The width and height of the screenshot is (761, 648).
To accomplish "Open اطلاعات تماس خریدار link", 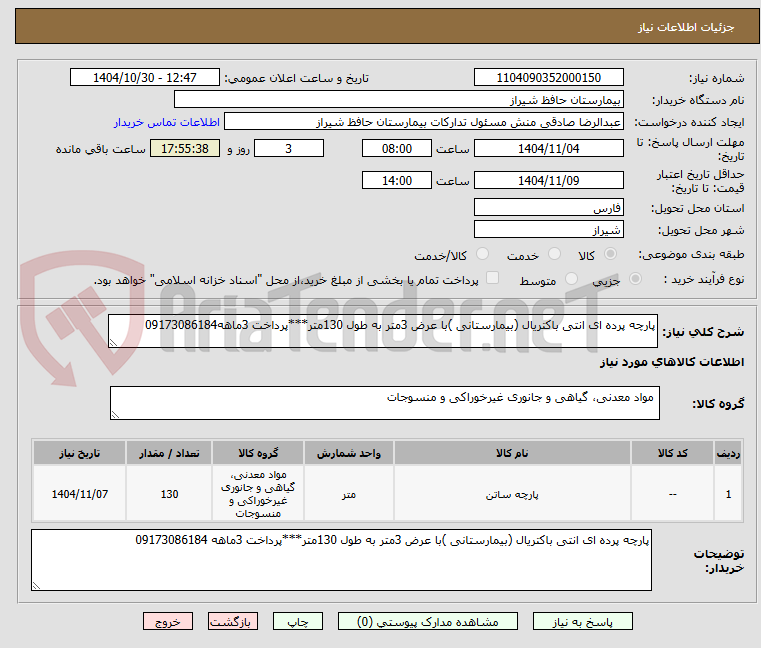I will [x=167, y=122].
